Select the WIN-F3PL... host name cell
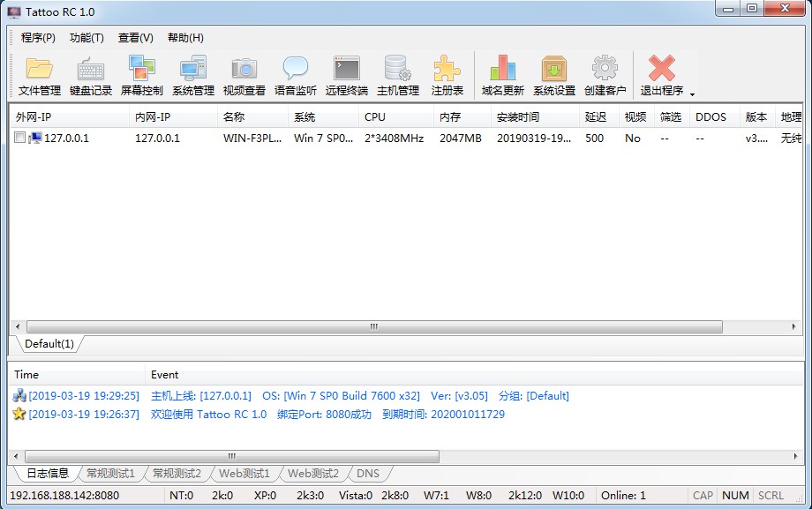This screenshot has width=812, height=509. [x=252, y=138]
